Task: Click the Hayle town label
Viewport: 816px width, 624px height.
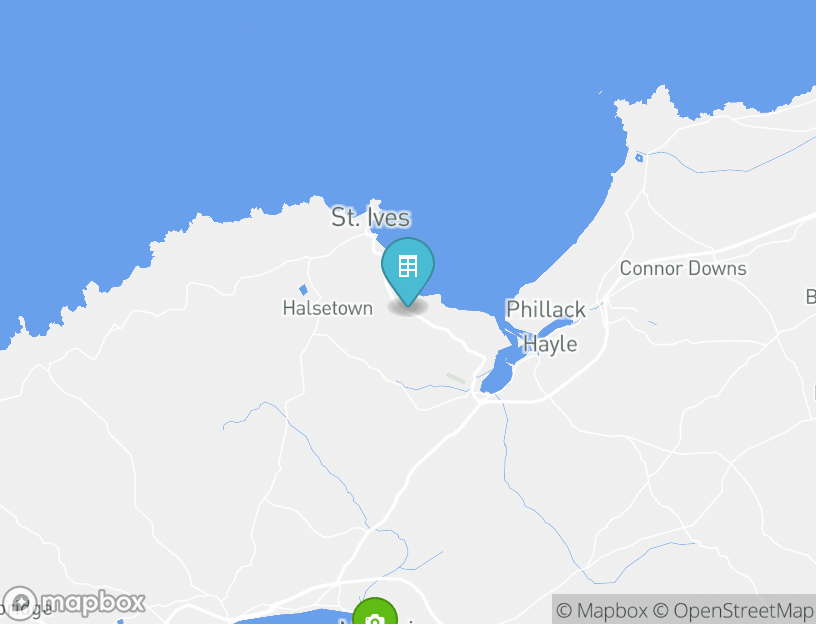Action: click(x=550, y=344)
